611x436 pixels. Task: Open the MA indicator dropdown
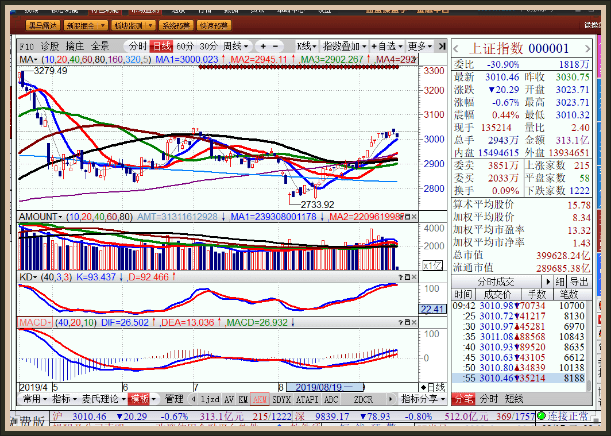tap(28, 60)
